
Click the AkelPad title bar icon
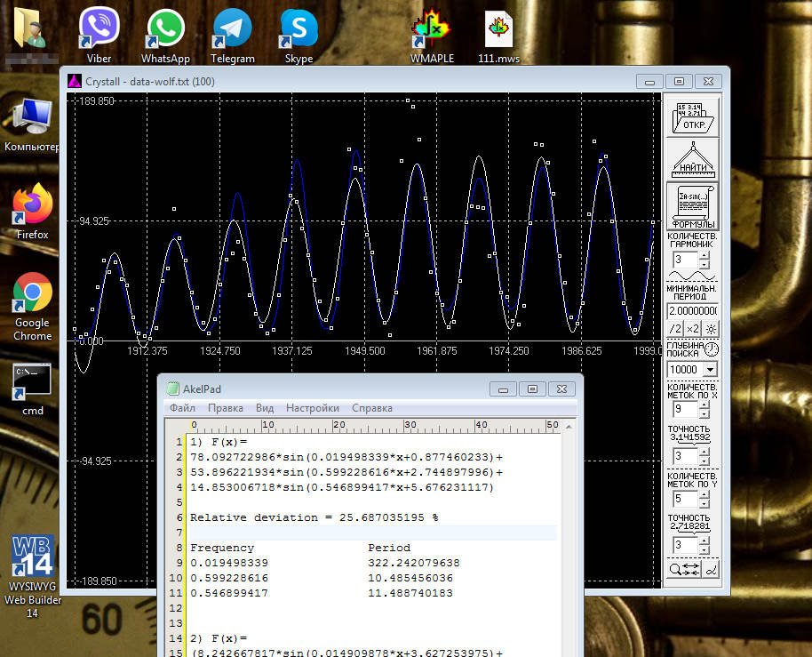pyautogui.click(x=173, y=389)
